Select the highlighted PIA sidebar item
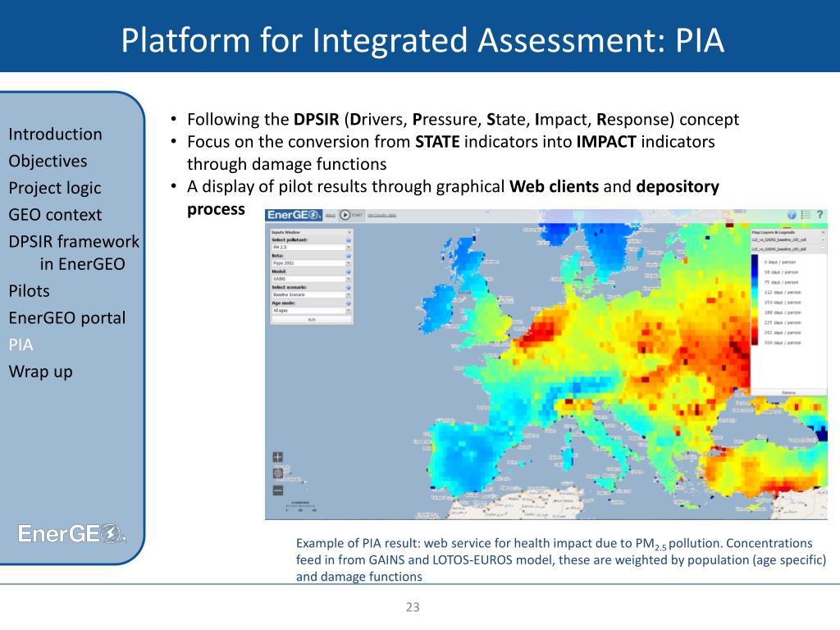Screen dimensions: 840x630 pos(21,345)
